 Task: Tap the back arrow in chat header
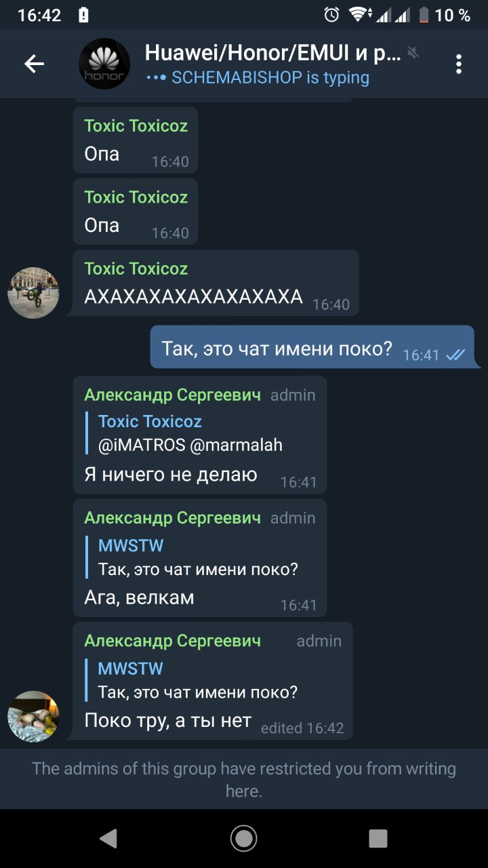tap(34, 64)
